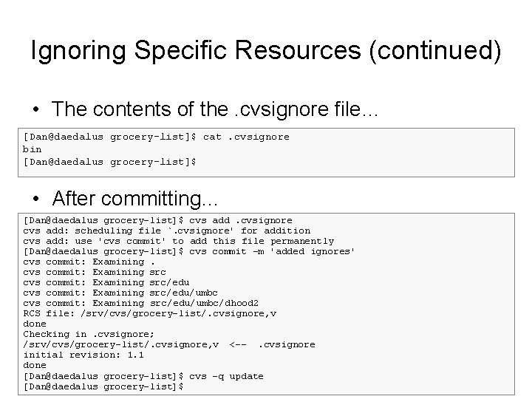532x399 pixels.
Task: Click the 'cvs -q update' command line
Action: [143, 376]
